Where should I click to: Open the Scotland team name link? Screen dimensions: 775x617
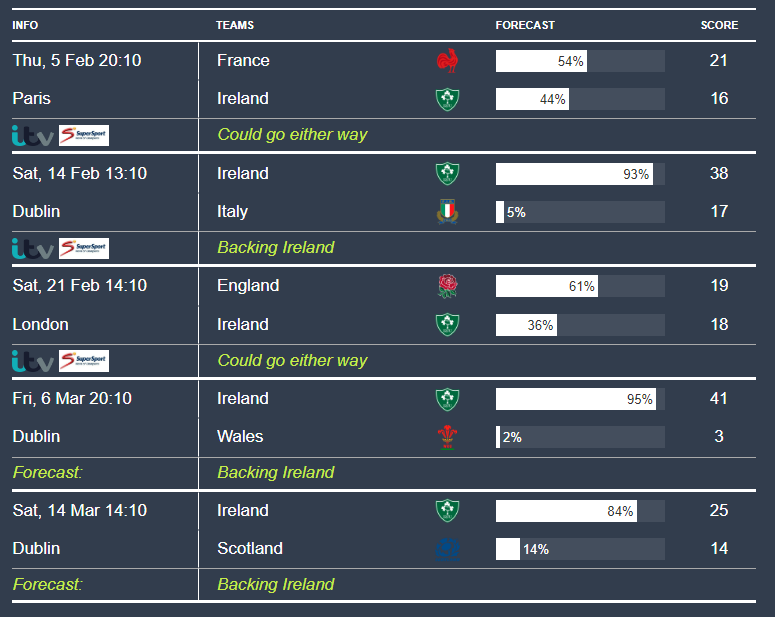(250, 548)
